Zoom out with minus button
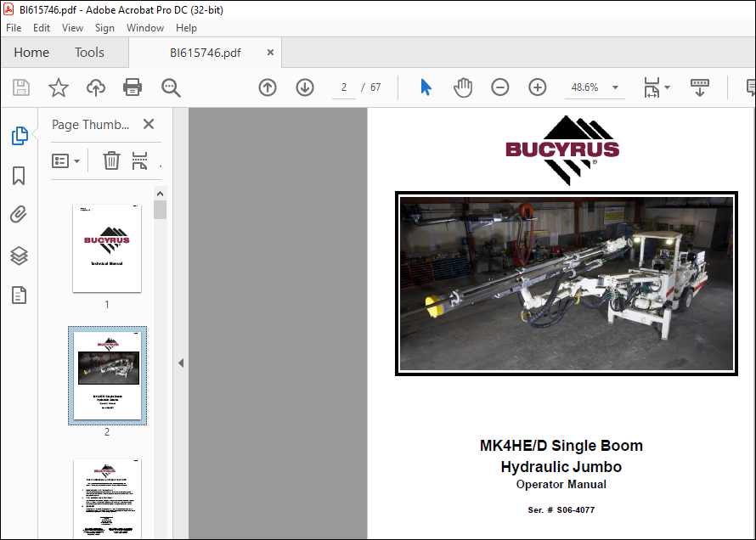Image resolution: width=756 pixels, height=540 pixels. pyautogui.click(x=500, y=87)
